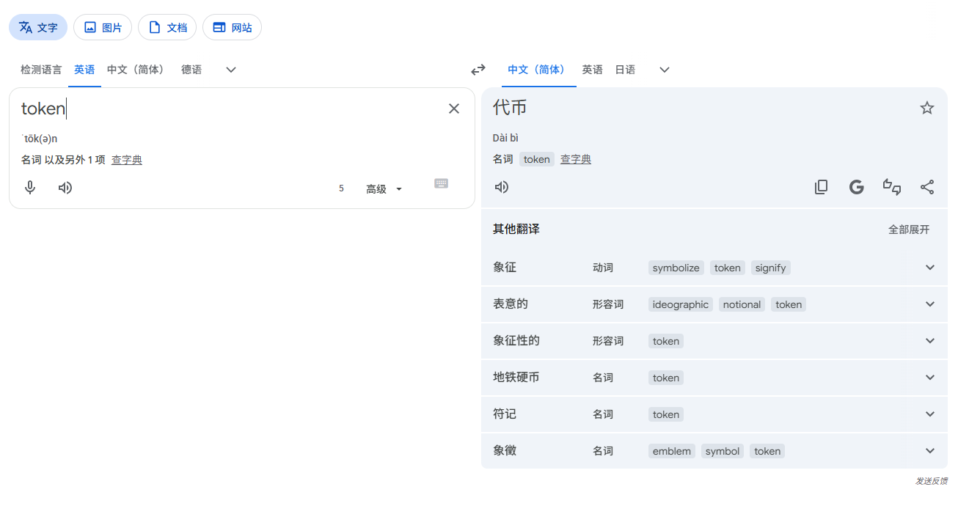Listen to the translation 代币
This screenshot has height=506, width=980.
502,187
